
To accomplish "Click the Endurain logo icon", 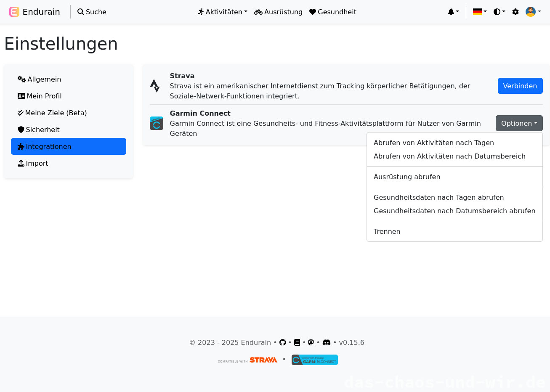I will pos(14,12).
